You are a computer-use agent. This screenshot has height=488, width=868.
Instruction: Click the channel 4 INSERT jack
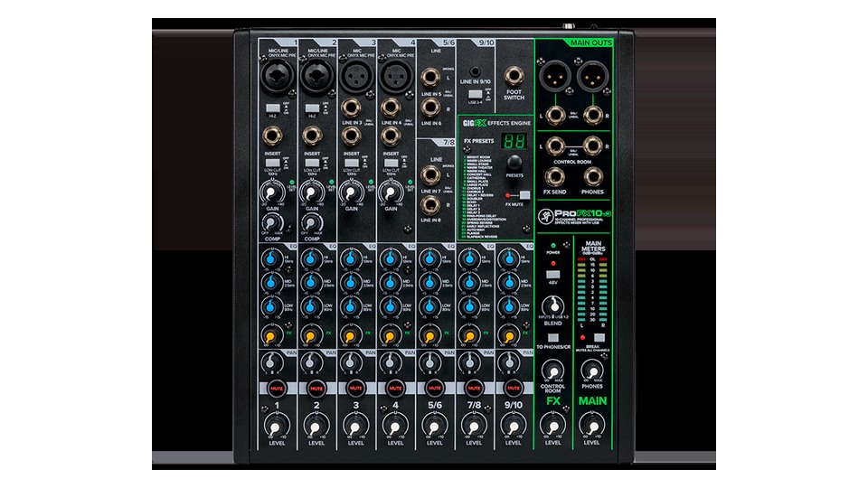[391, 136]
